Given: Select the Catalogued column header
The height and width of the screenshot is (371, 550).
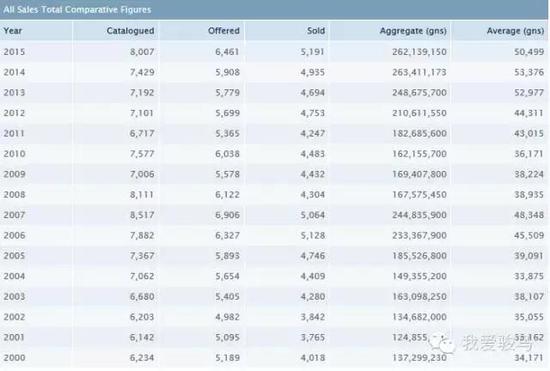Looking at the screenshot, I should (130, 31).
